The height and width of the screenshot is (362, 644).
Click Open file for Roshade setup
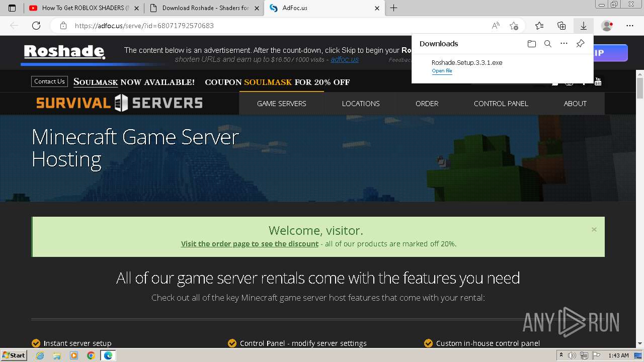point(442,71)
